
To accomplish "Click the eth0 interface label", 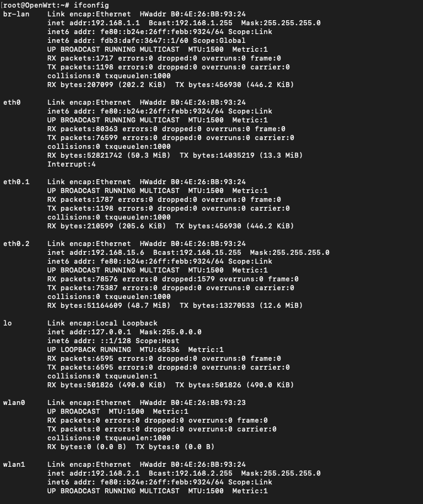I will (x=12, y=102).
